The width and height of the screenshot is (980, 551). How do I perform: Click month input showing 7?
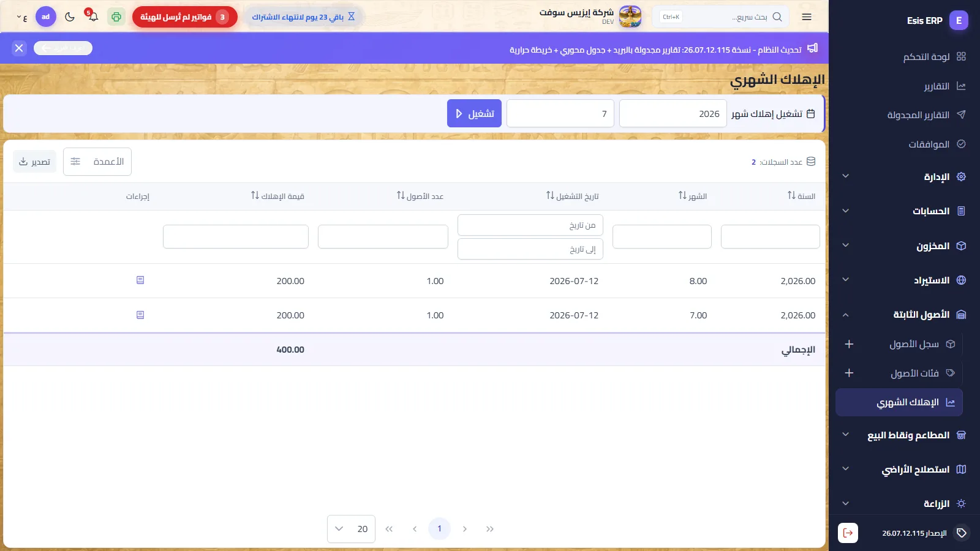[x=560, y=114]
